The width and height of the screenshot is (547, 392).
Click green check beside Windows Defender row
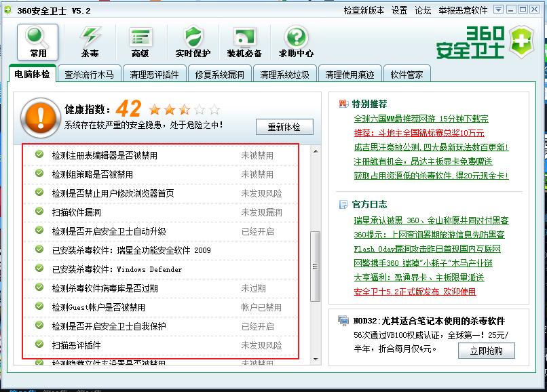point(39,269)
